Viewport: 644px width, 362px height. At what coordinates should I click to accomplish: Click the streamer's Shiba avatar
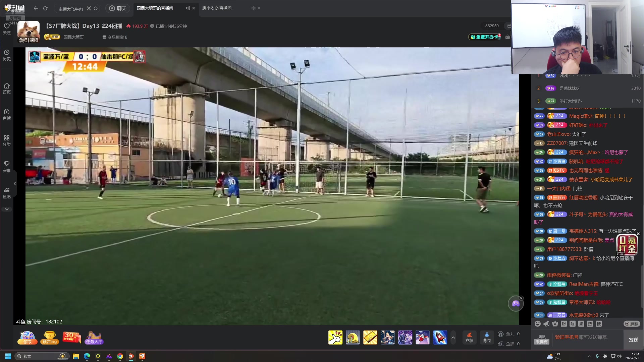coord(29,32)
